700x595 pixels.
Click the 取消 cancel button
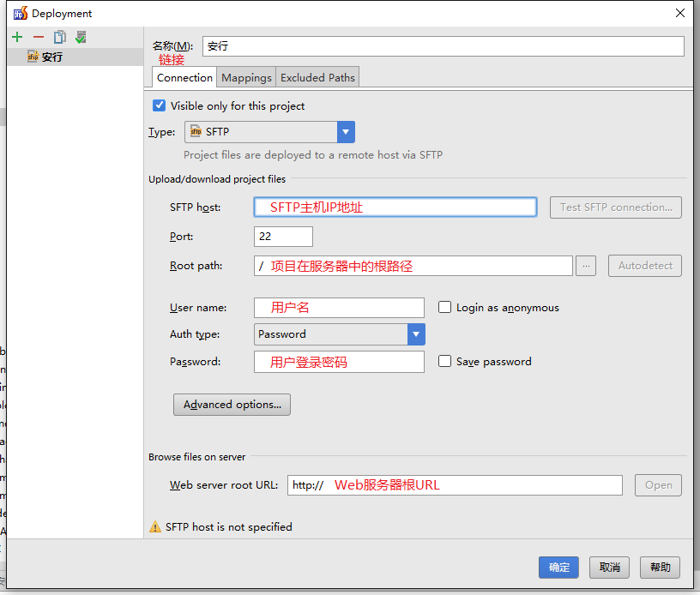pos(610,567)
